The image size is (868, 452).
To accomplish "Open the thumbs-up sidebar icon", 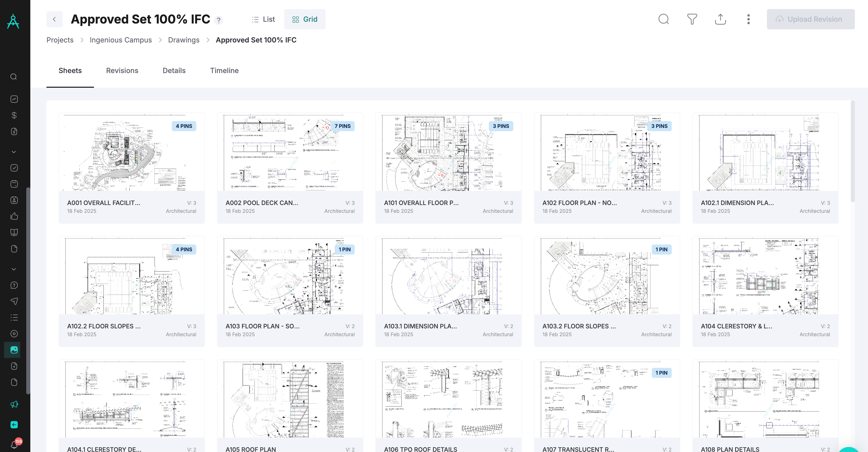I will [x=14, y=216].
